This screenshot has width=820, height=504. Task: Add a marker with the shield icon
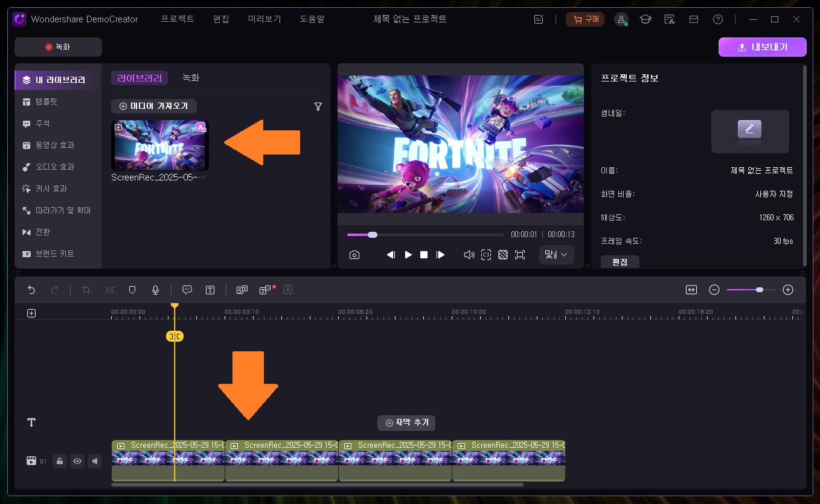coord(132,290)
